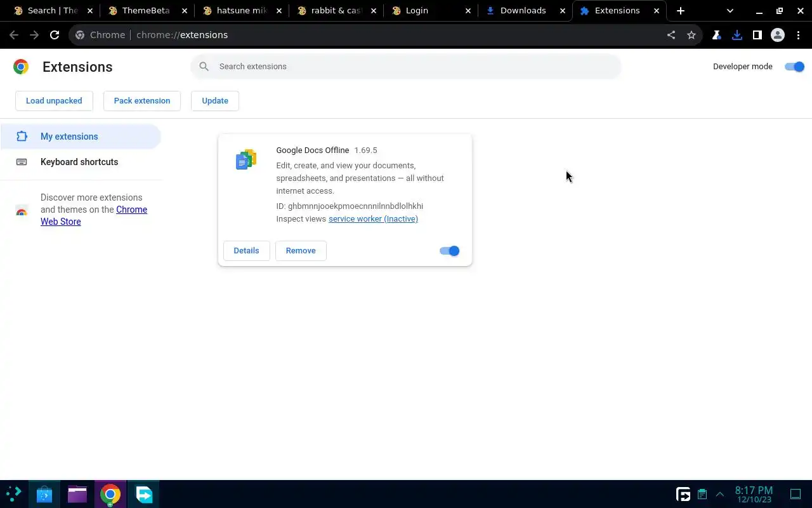
Task: Expand the tab search dropdown arrow
Action: [730, 11]
